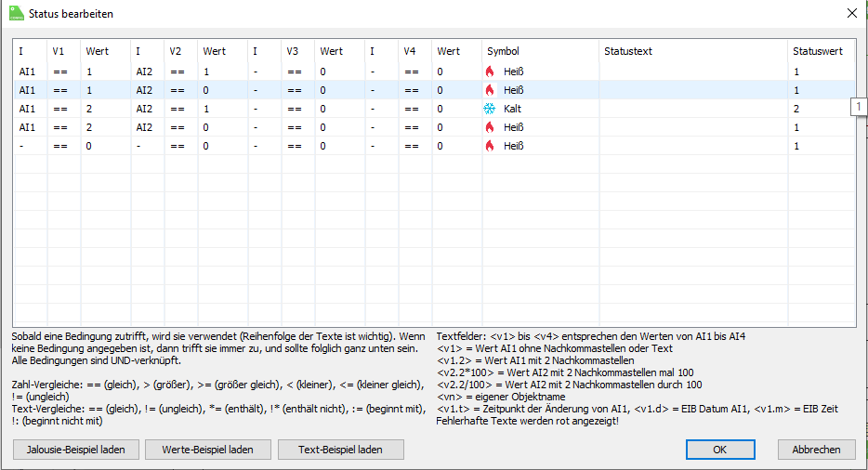Click AI2 cell in the highlighted second row
This screenshot has height=470, width=868.
[x=144, y=90]
